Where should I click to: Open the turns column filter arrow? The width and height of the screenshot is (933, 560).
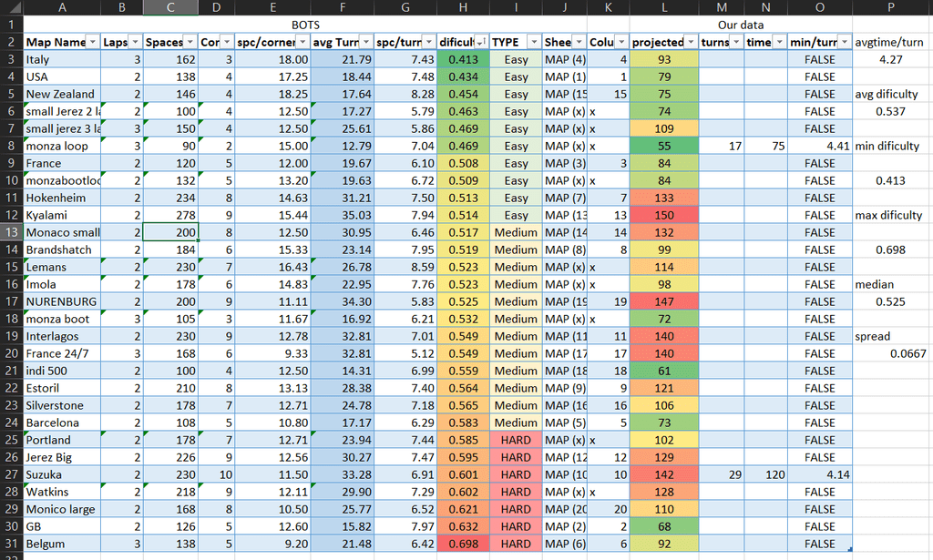coord(736,42)
